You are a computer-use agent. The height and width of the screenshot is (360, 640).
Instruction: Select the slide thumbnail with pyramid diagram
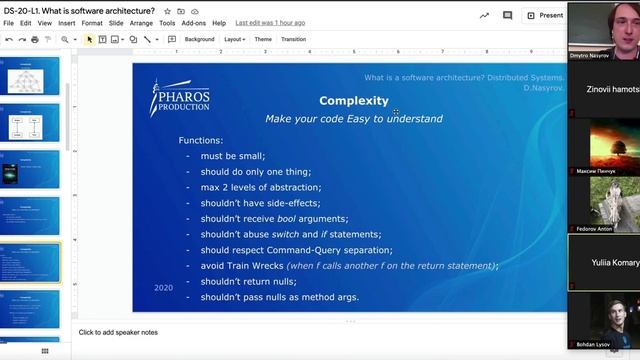[x=30, y=76]
